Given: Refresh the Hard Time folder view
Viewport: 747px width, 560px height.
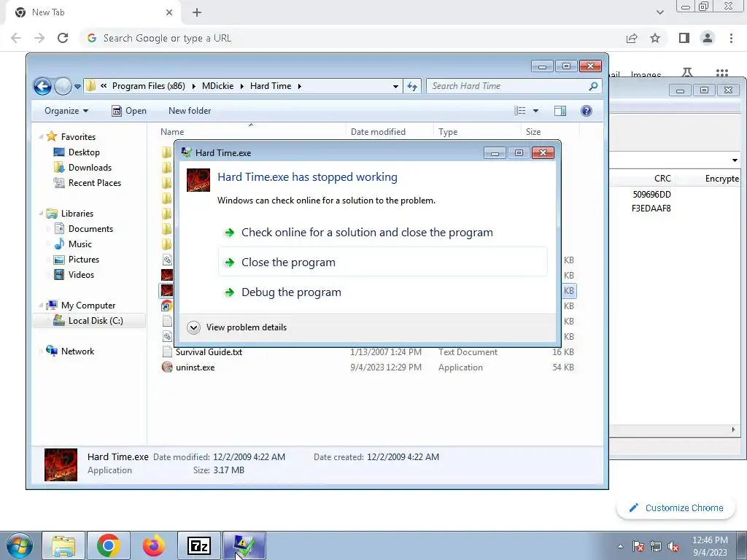Looking at the screenshot, I should [412, 86].
